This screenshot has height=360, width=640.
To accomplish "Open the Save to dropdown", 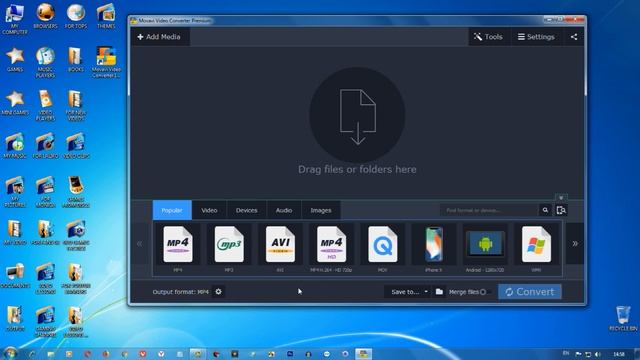I will [407, 291].
